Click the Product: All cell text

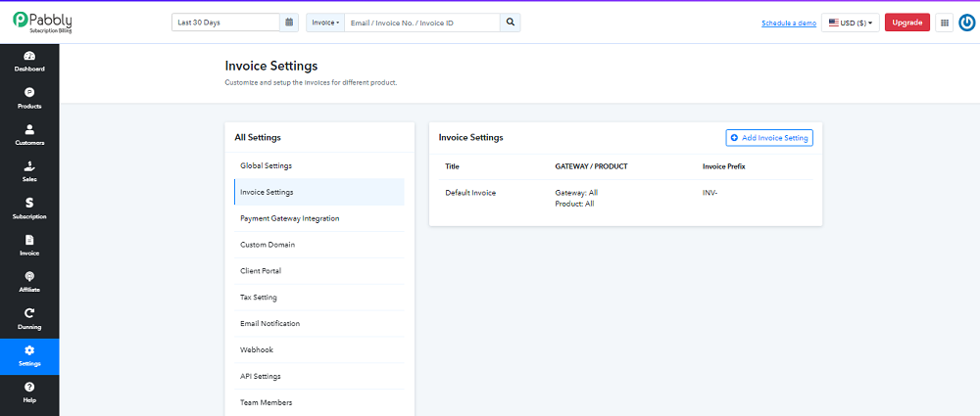coord(574,204)
